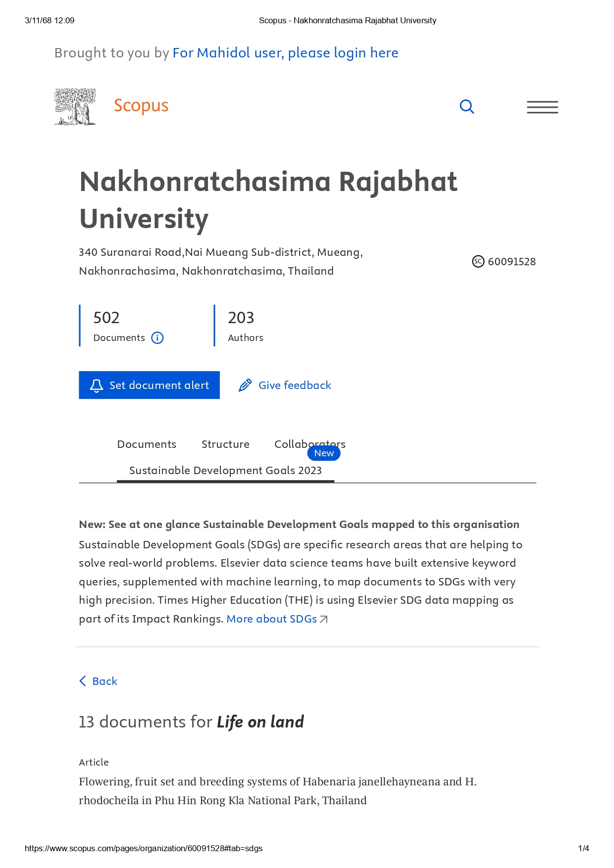This screenshot has width=614, height=868.
Task: Select Sustainable Development Goals 2023 tab
Action: click(x=225, y=470)
